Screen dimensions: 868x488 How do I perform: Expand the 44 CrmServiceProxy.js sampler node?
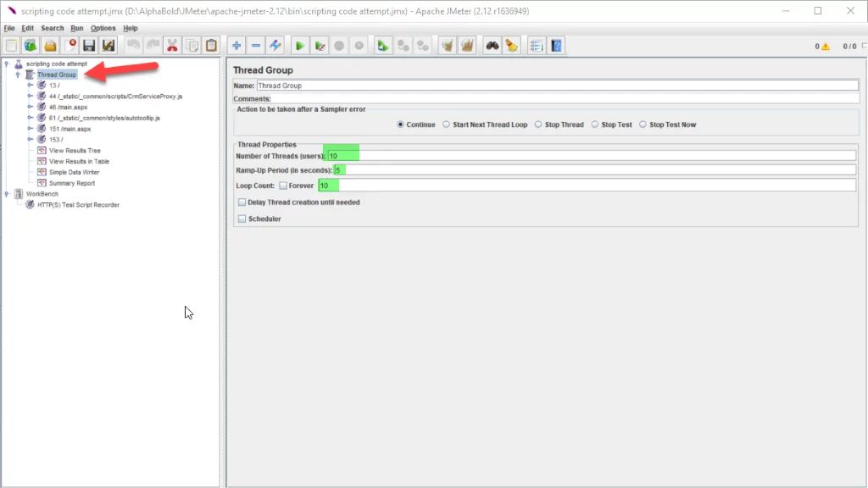30,97
